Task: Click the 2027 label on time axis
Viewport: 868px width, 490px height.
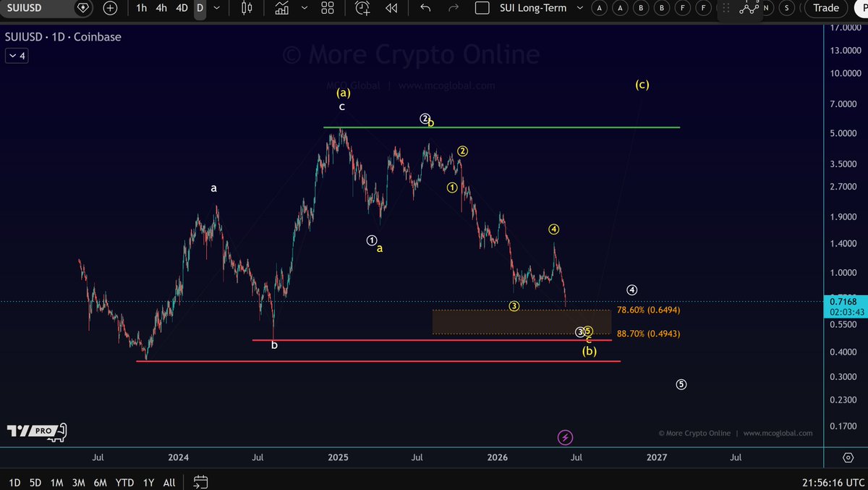Action: (x=657, y=457)
